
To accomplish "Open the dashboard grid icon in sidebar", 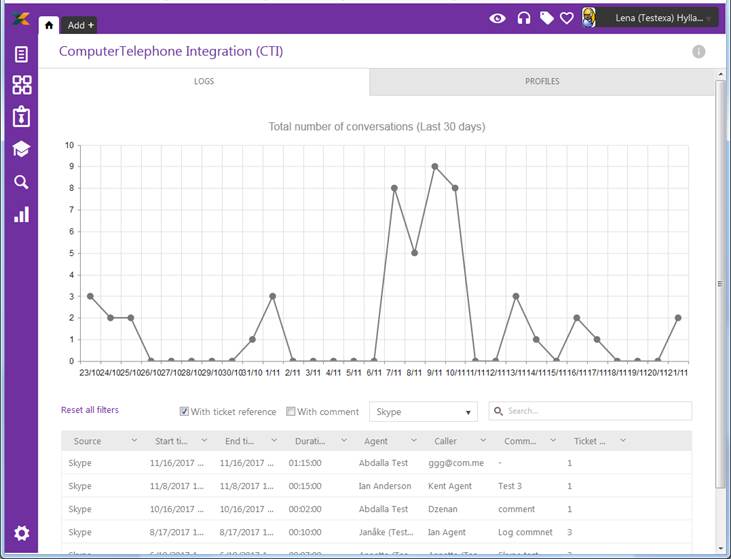I will [21, 85].
